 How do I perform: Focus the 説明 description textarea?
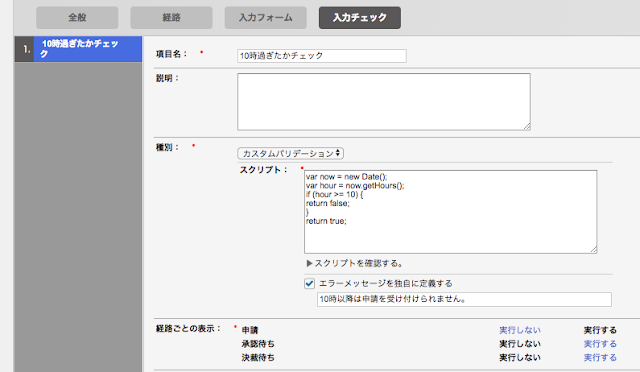(384, 102)
